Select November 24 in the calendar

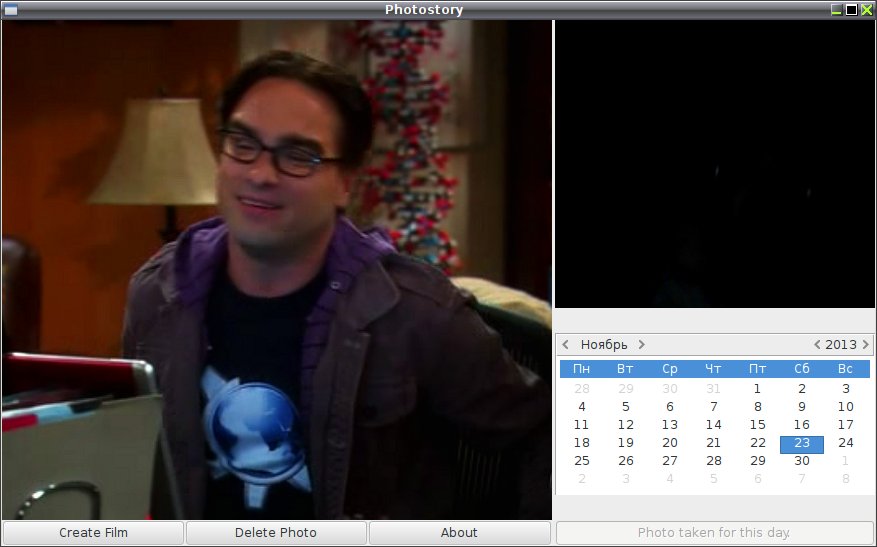coord(846,442)
